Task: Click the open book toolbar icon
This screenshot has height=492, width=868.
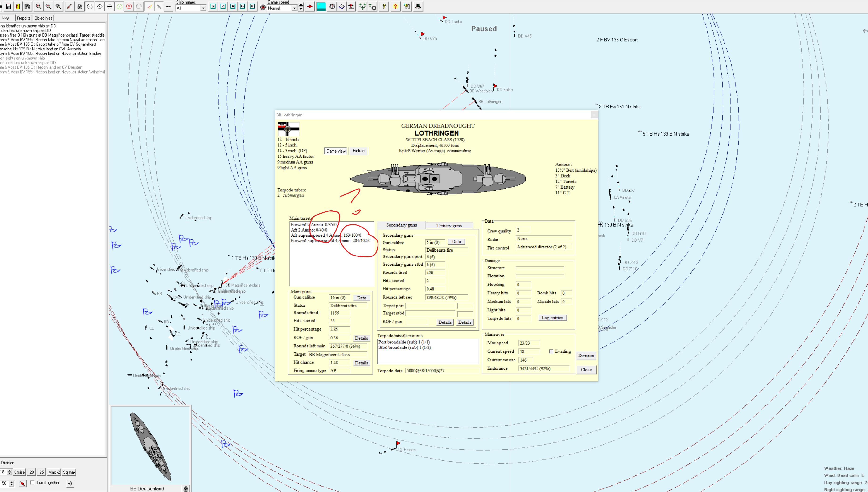Action: tap(342, 6)
